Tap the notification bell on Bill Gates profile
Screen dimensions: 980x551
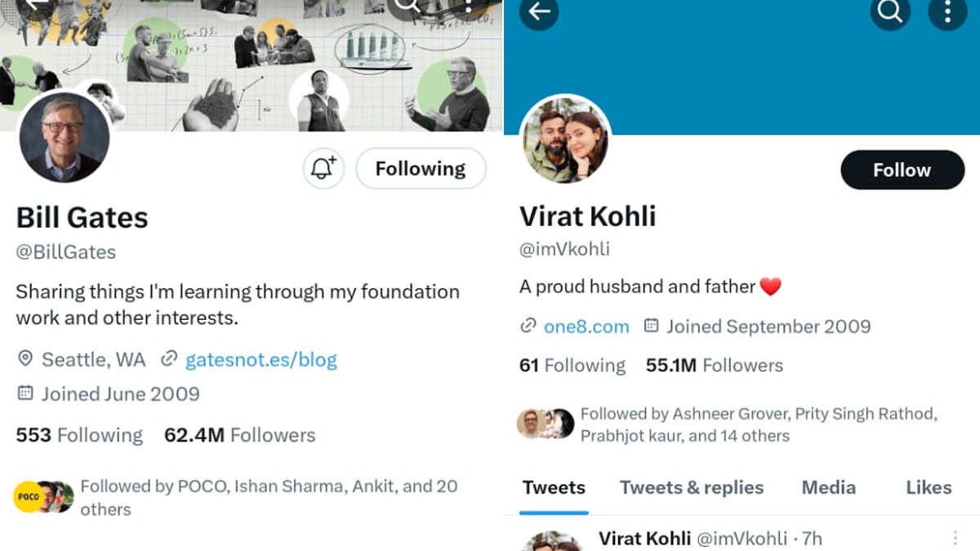tap(323, 169)
